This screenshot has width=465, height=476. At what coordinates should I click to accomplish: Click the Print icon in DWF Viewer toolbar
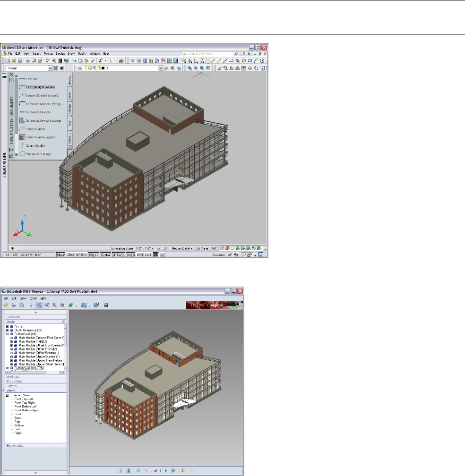[x=14, y=305]
